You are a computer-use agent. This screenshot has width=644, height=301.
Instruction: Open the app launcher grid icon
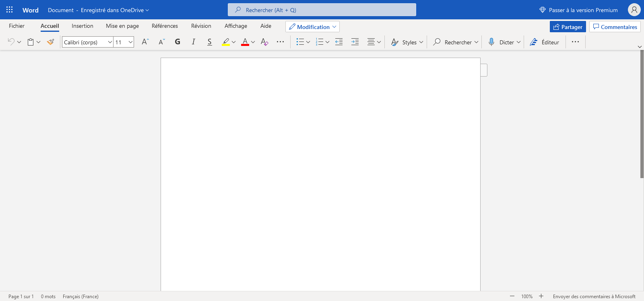pos(10,10)
